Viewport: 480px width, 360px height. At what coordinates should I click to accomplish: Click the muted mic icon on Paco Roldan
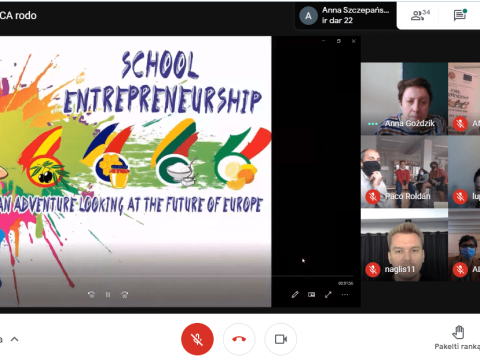373,197
